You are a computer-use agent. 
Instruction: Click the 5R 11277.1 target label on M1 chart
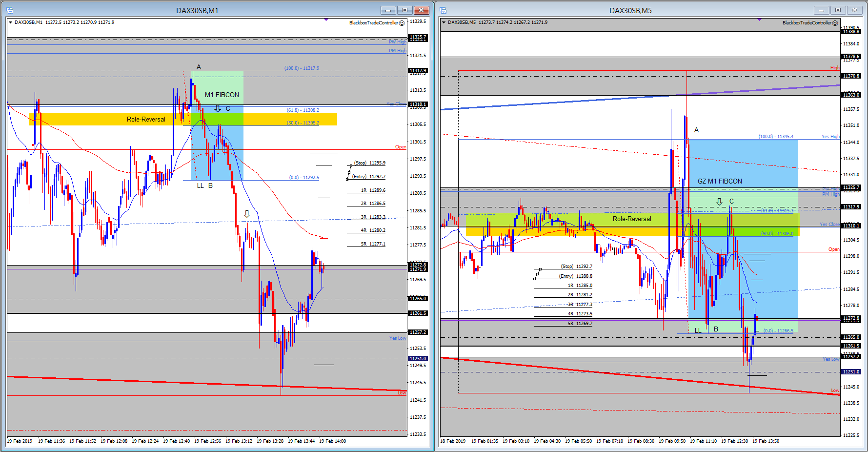pos(373,244)
